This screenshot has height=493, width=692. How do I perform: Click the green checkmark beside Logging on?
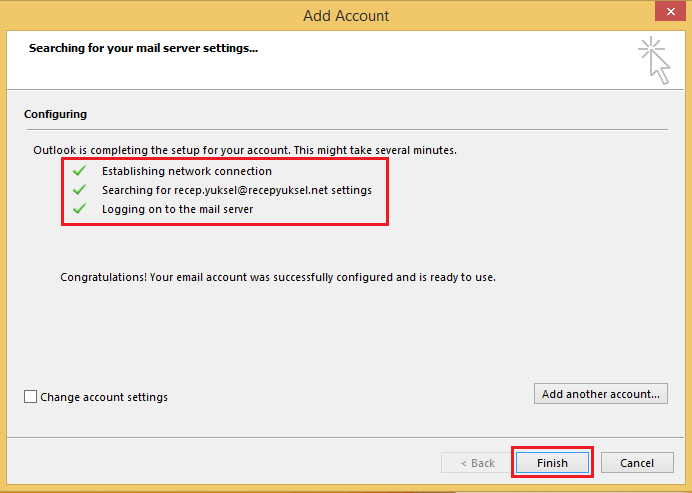click(x=79, y=209)
